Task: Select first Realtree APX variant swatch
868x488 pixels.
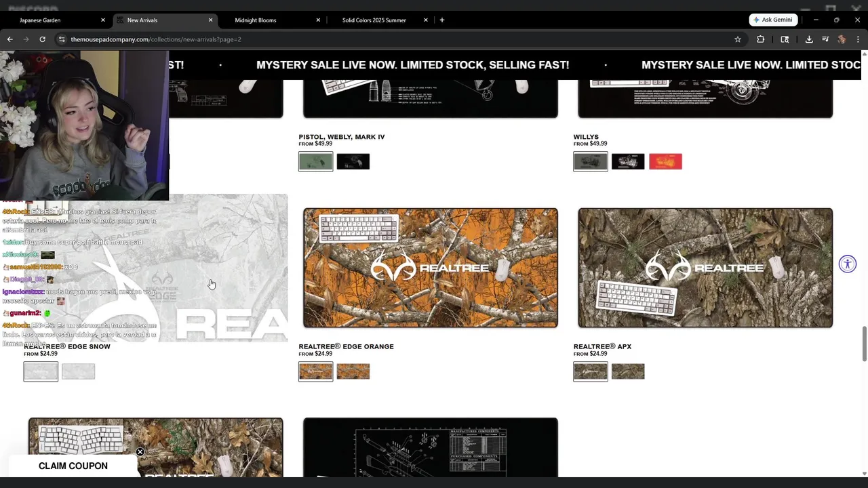Action: pos(591,371)
